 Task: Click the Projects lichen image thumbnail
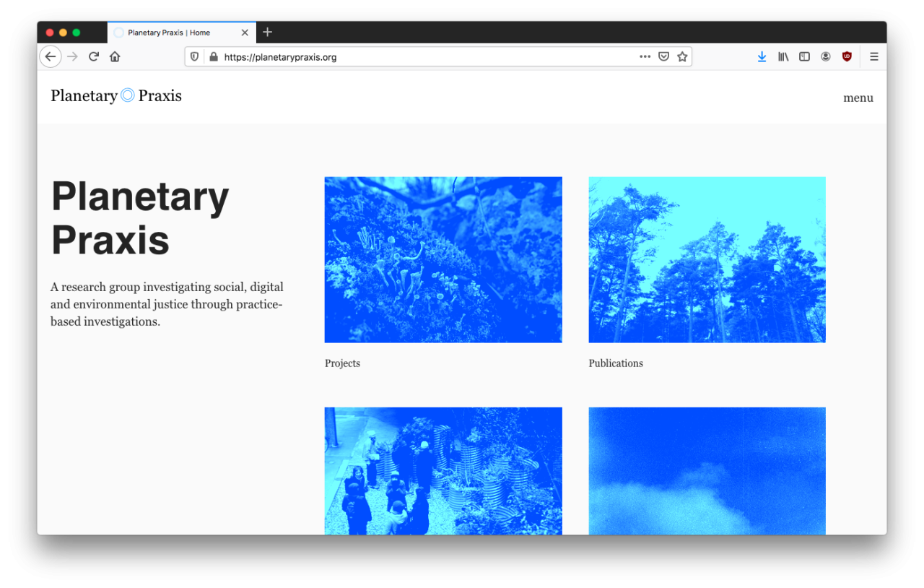click(x=443, y=260)
